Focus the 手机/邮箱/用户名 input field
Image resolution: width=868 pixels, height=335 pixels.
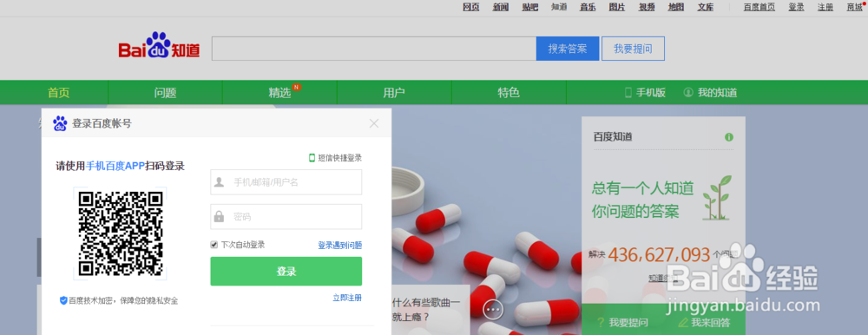point(286,182)
